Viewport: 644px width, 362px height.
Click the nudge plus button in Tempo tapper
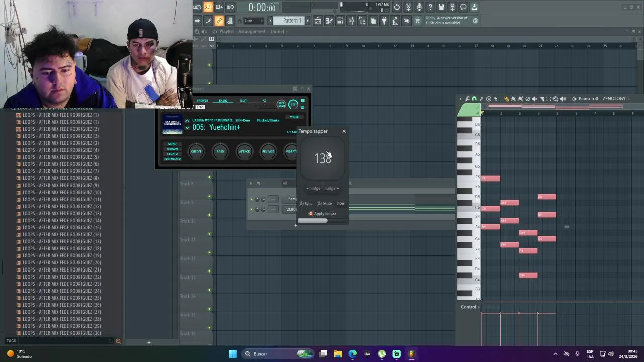[332, 188]
